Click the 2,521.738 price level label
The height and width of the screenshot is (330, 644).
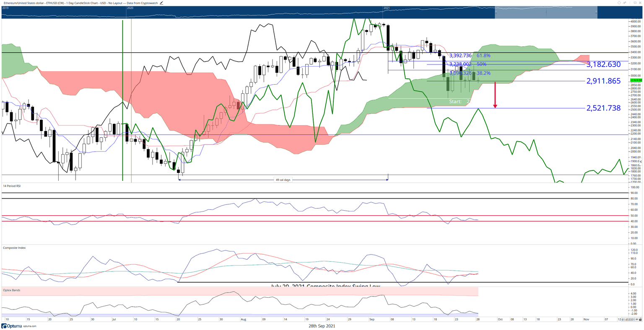(603, 108)
